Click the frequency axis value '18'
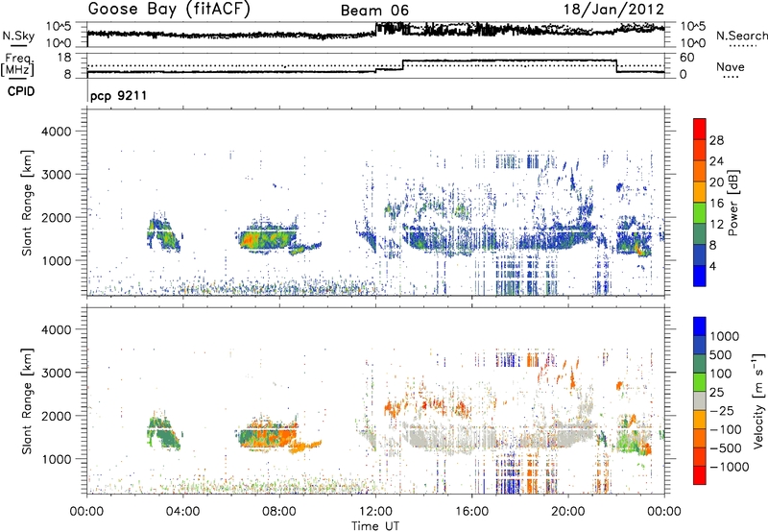This screenshot has height=532, width=768. coord(64,58)
